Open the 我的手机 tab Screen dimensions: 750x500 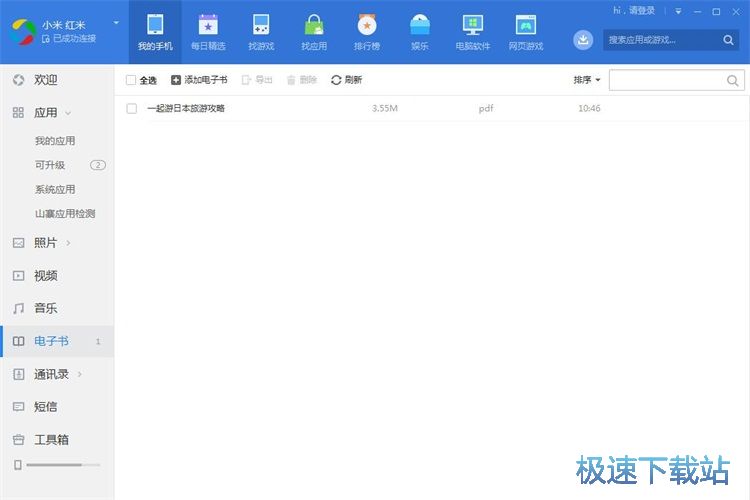click(155, 32)
